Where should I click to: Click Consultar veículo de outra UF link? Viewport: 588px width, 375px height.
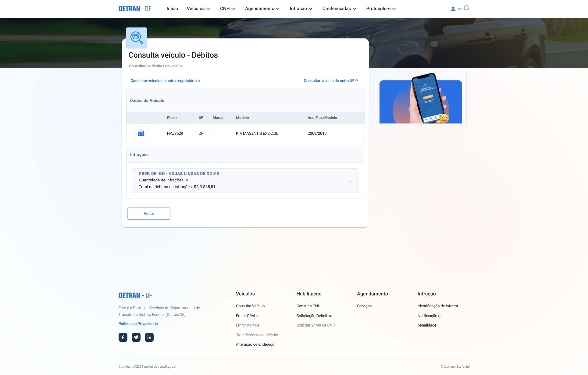331,81
